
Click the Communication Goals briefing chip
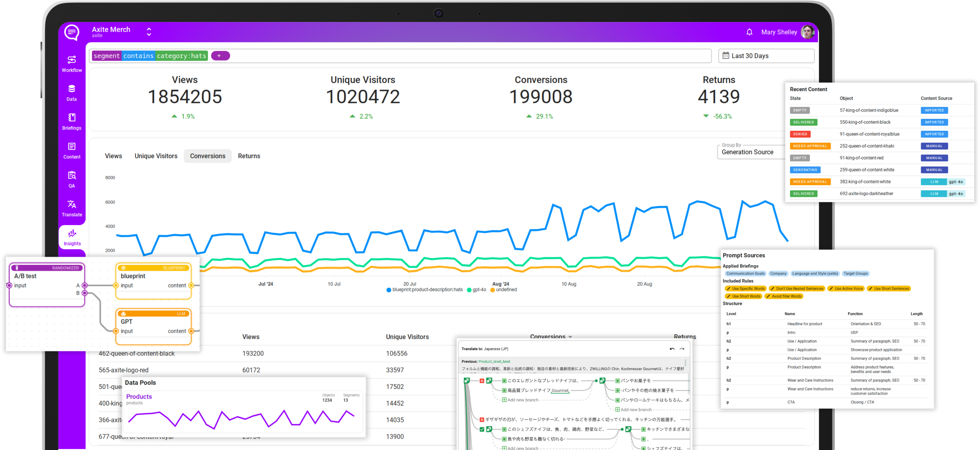click(745, 273)
